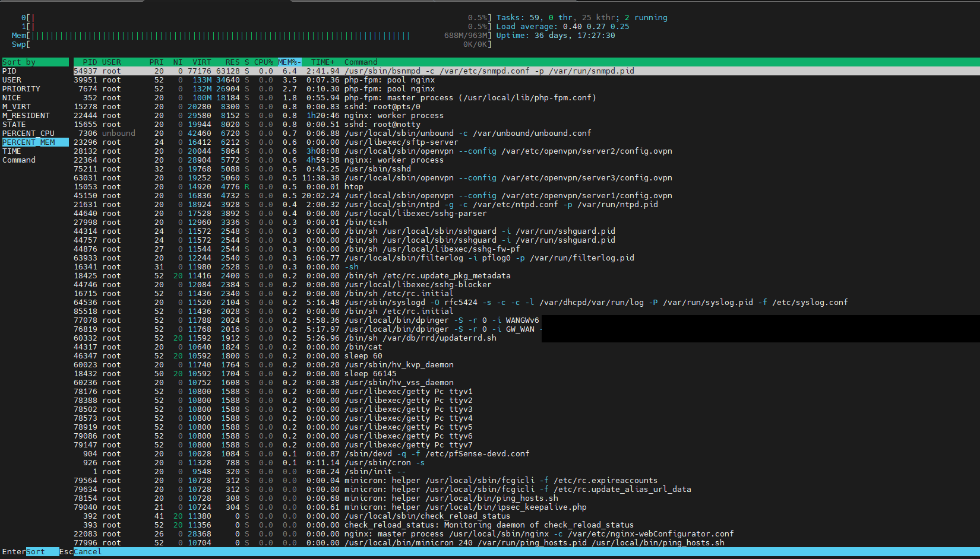Select the hv_vss_daemon row
This screenshot has height=559, width=980.
pyautogui.click(x=526, y=383)
